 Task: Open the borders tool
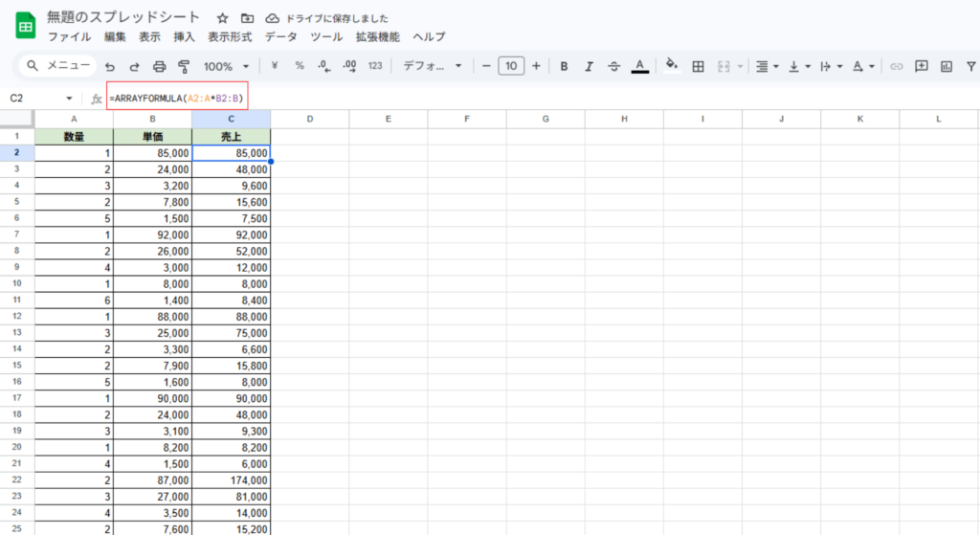699,67
